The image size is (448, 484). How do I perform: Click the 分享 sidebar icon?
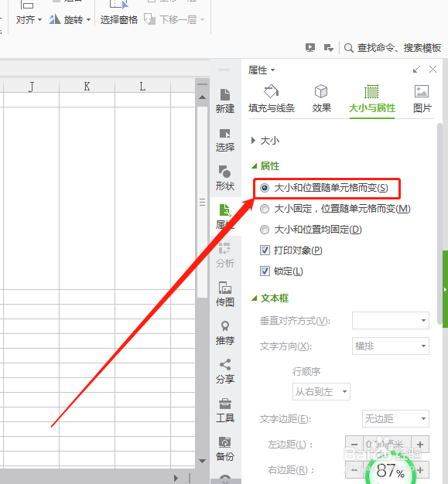pyautogui.click(x=225, y=371)
